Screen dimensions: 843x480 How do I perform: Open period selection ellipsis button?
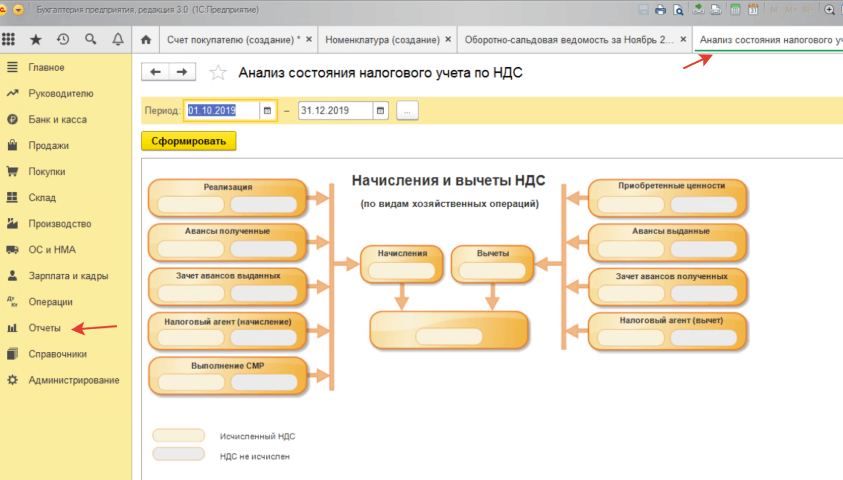407,111
